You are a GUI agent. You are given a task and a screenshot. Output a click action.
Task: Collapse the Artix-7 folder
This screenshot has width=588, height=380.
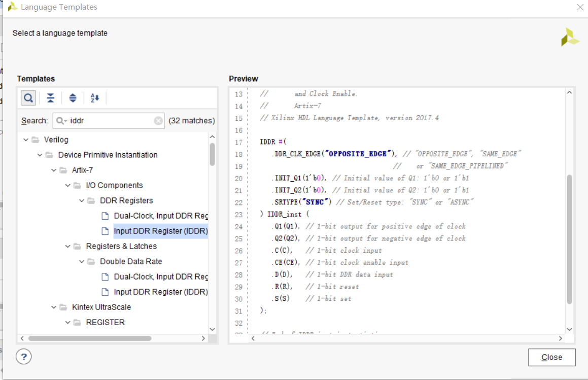coord(54,170)
